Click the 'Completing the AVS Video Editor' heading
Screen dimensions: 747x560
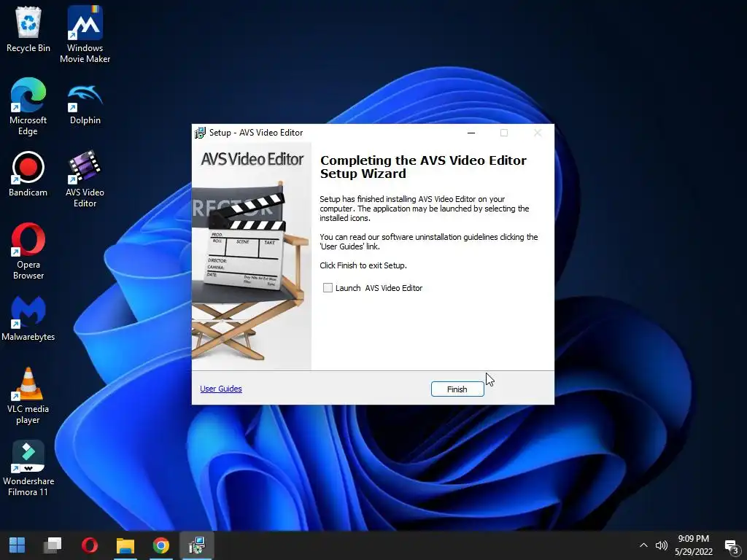tap(423, 167)
